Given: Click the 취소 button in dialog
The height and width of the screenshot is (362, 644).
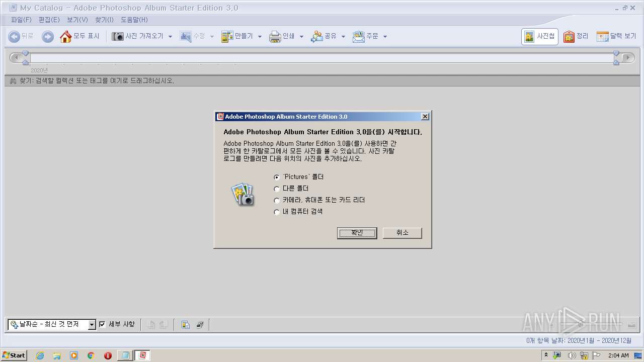Looking at the screenshot, I should (x=402, y=233).
